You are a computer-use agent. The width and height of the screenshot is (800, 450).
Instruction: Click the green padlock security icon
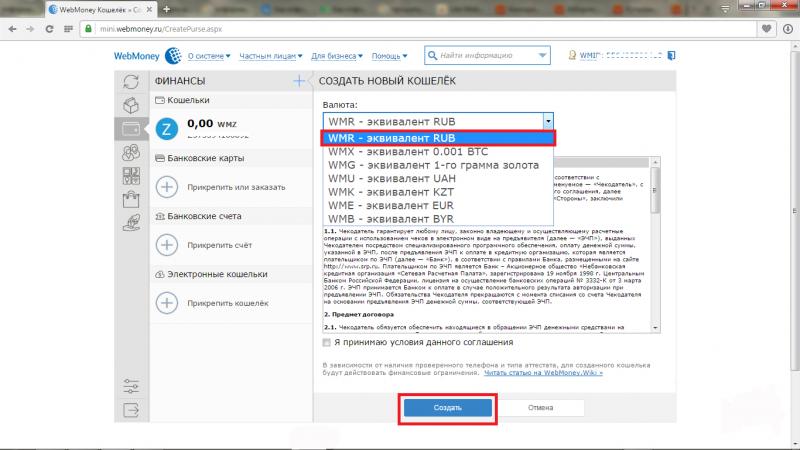88,29
